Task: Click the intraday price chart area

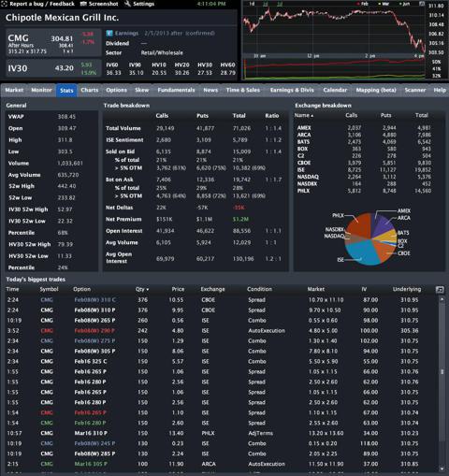Action: [x=334, y=30]
